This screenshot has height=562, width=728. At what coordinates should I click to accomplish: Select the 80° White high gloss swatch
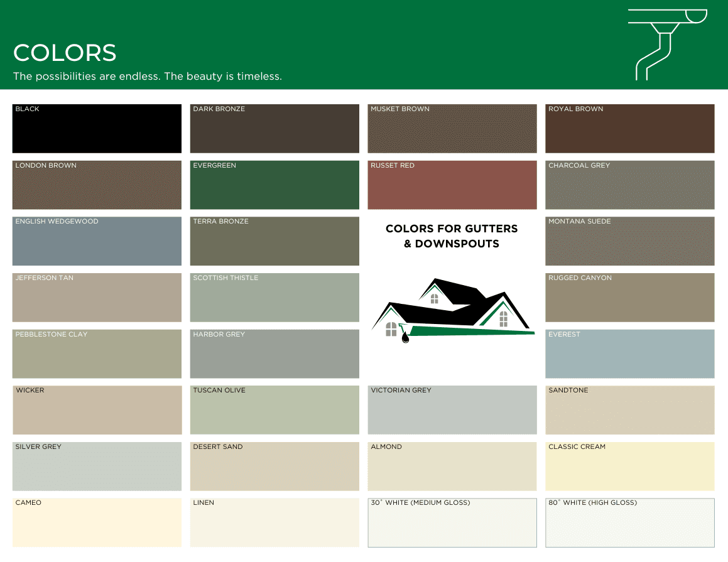[x=629, y=522]
